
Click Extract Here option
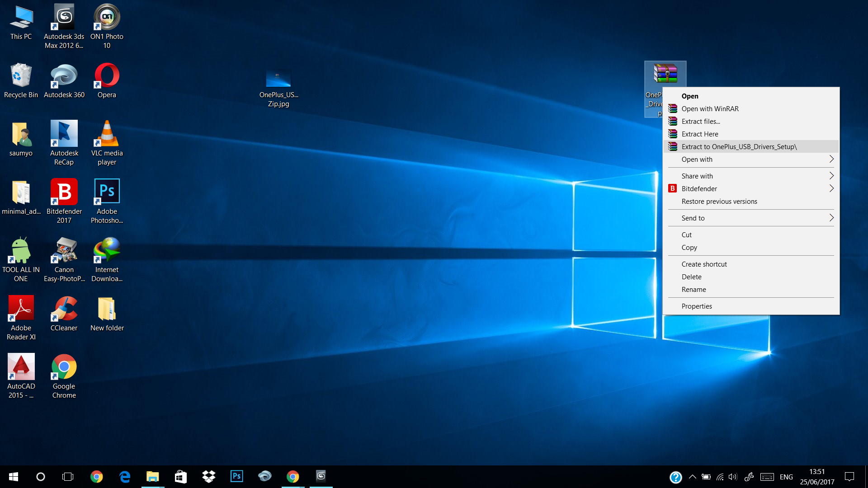click(700, 134)
